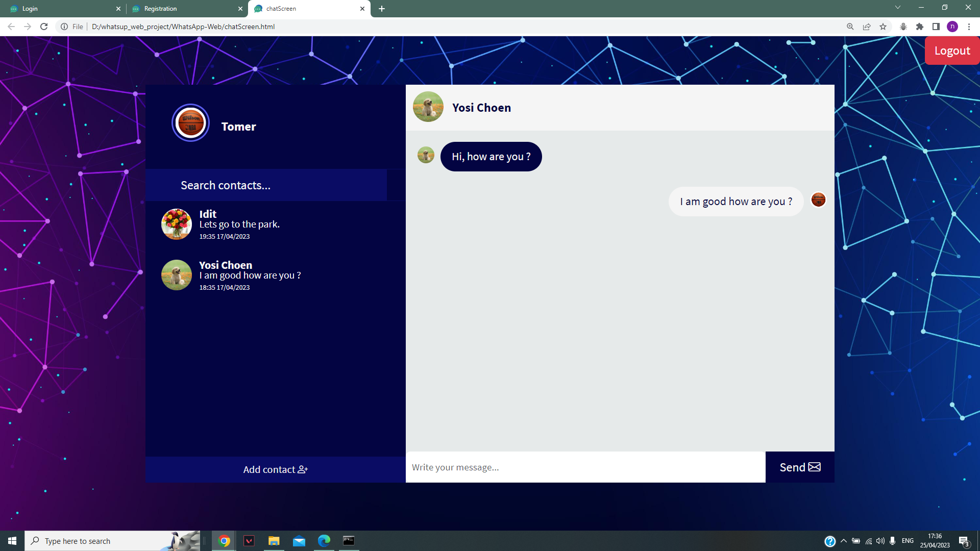Open the browser zoom control
The height and width of the screenshot is (551, 980).
tap(850, 27)
